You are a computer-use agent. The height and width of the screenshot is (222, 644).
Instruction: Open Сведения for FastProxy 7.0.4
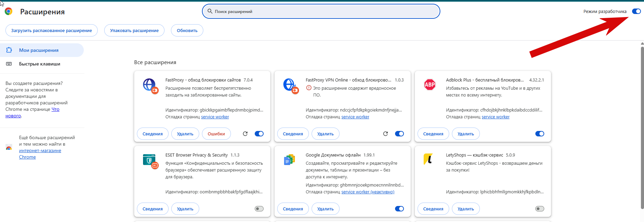[x=153, y=134]
